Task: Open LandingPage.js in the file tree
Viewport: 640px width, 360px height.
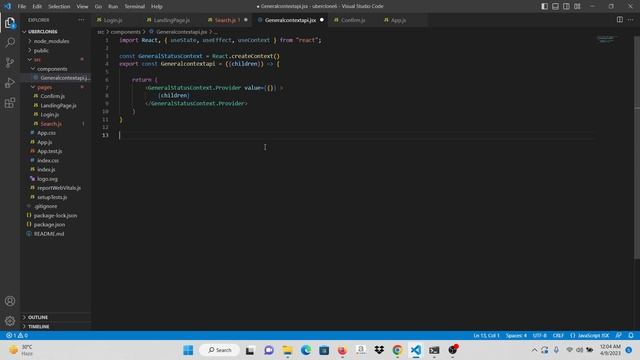Action: point(58,106)
